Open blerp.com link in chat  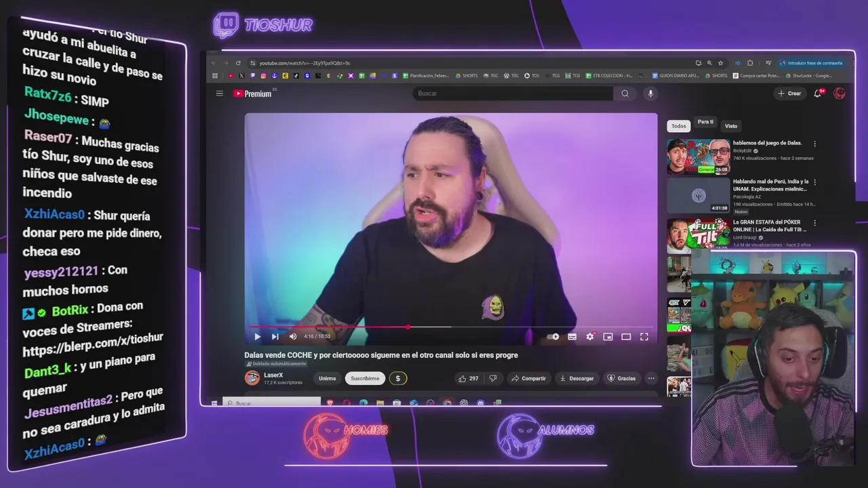pyautogui.click(x=93, y=344)
